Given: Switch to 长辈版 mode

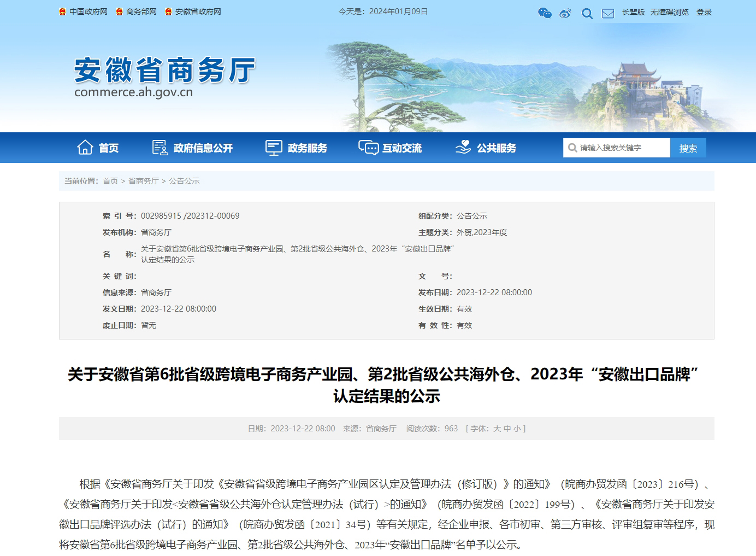Looking at the screenshot, I should pyautogui.click(x=633, y=12).
